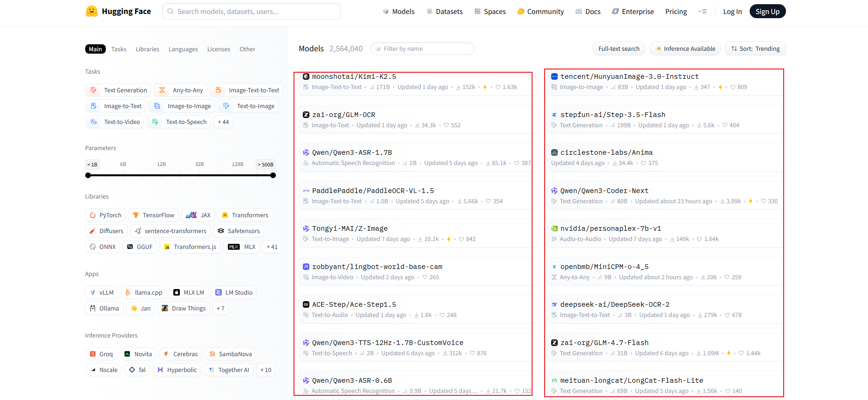Image resolution: width=868 pixels, height=400 pixels.
Task: Toggle Inference Available filter
Action: (x=685, y=48)
